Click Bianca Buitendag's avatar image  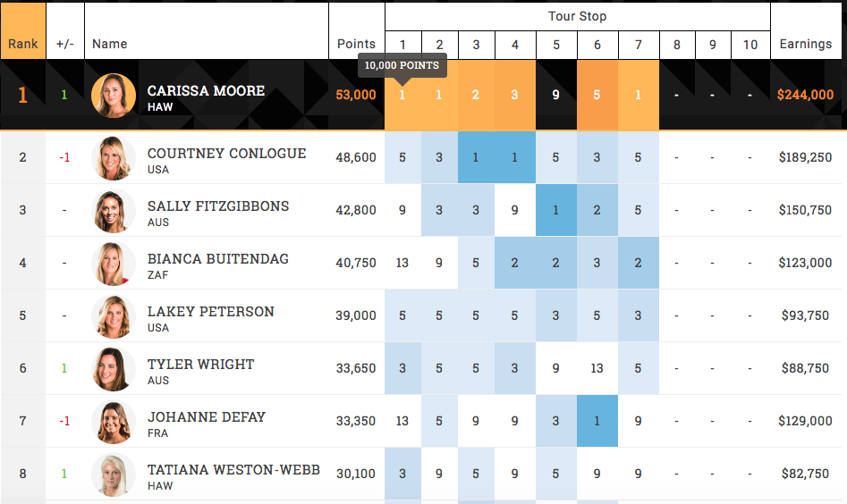(114, 264)
